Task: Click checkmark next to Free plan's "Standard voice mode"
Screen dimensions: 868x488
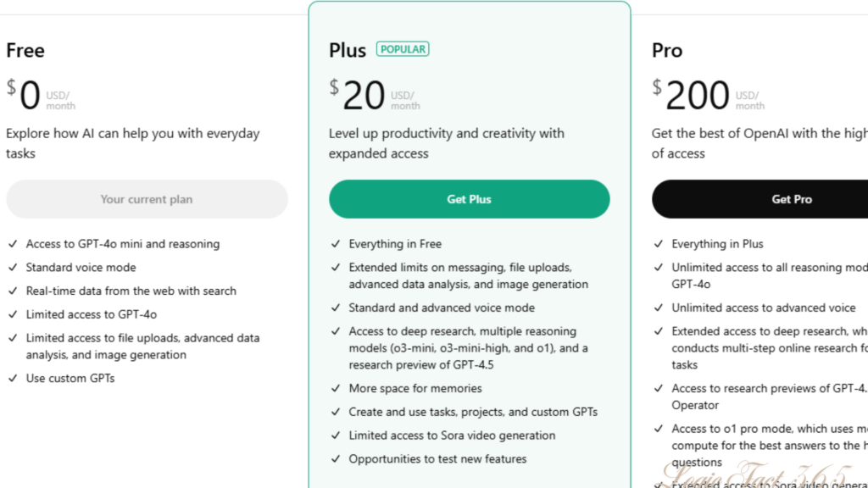Action: [13, 268]
